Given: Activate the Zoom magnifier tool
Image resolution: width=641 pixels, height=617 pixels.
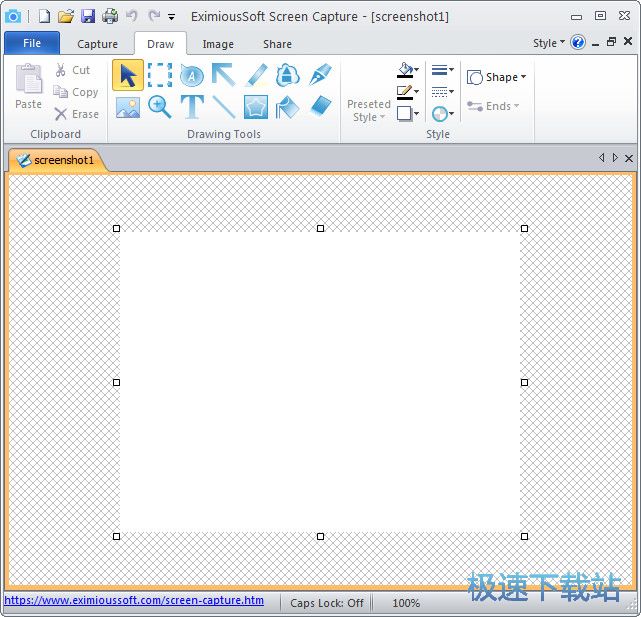Looking at the screenshot, I should coord(160,107).
